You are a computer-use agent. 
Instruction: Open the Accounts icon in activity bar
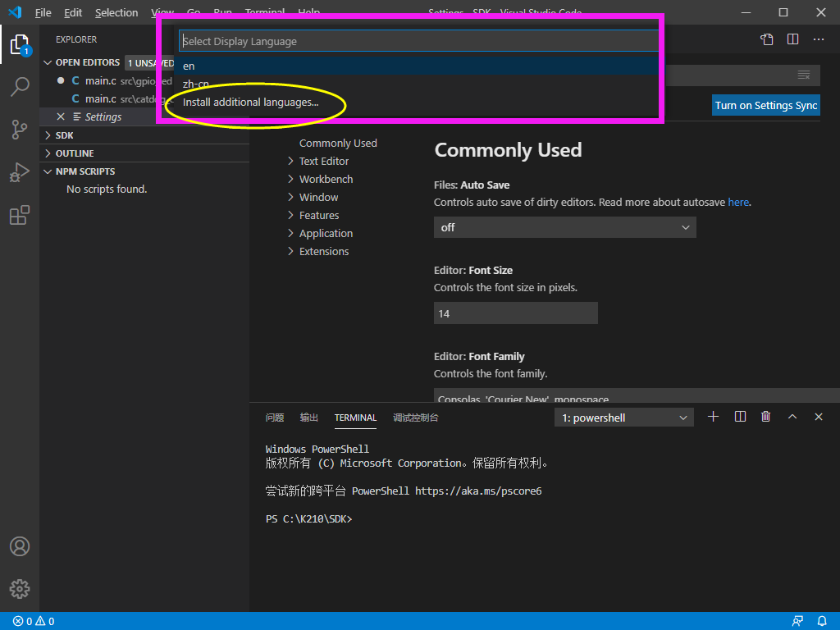pos(20,546)
